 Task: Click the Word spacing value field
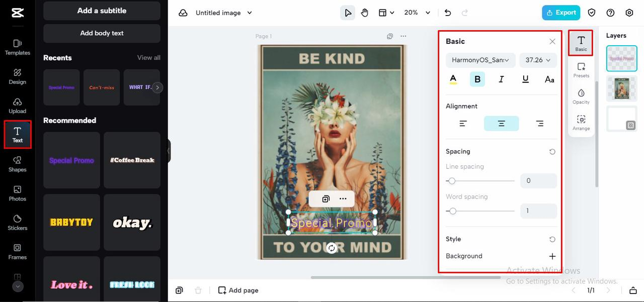[x=538, y=211]
